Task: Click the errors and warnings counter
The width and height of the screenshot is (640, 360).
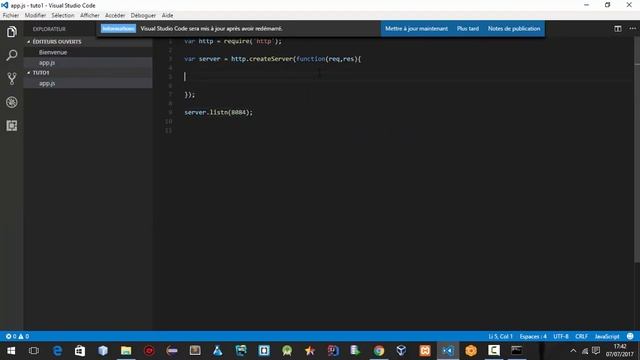Action: [17, 336]
